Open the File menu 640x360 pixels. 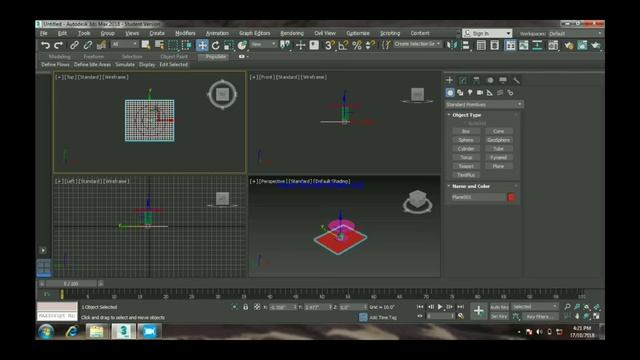tap(44, 33)
